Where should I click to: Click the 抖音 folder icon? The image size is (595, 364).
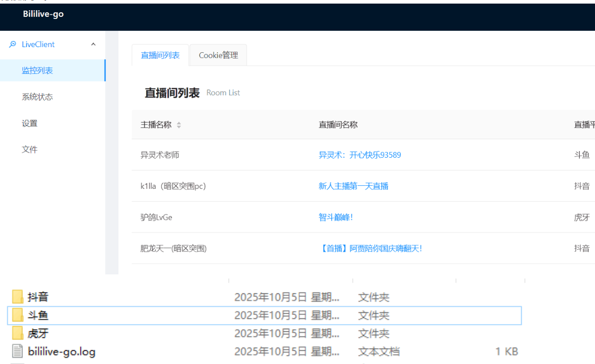coord(18,297)
